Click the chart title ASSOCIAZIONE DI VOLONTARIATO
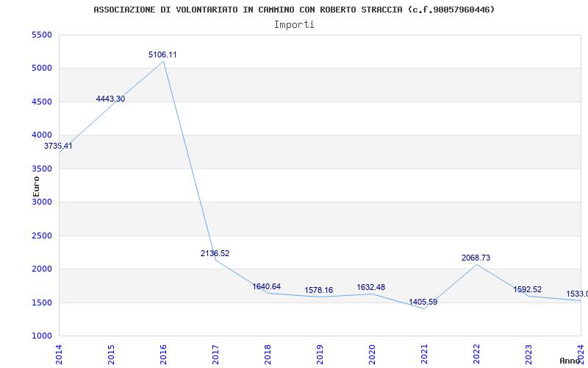 (x=294, y=10)
